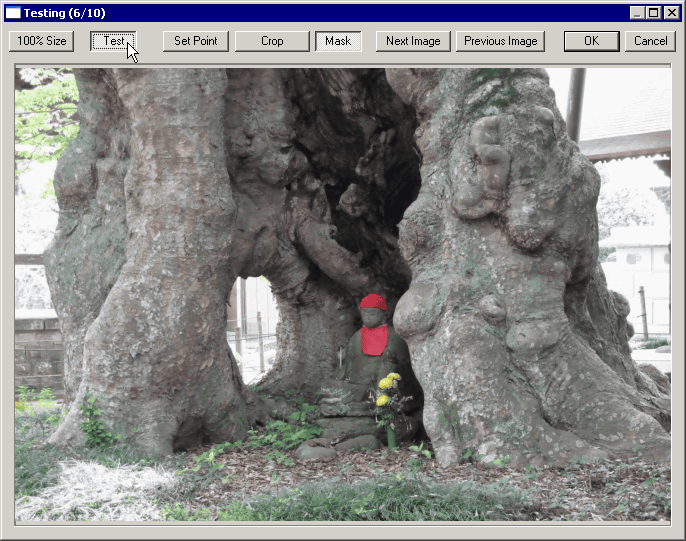This screenshot has height=541, width=686.
Task: Click the red masked bib on statue
Action: pos(374,340)
